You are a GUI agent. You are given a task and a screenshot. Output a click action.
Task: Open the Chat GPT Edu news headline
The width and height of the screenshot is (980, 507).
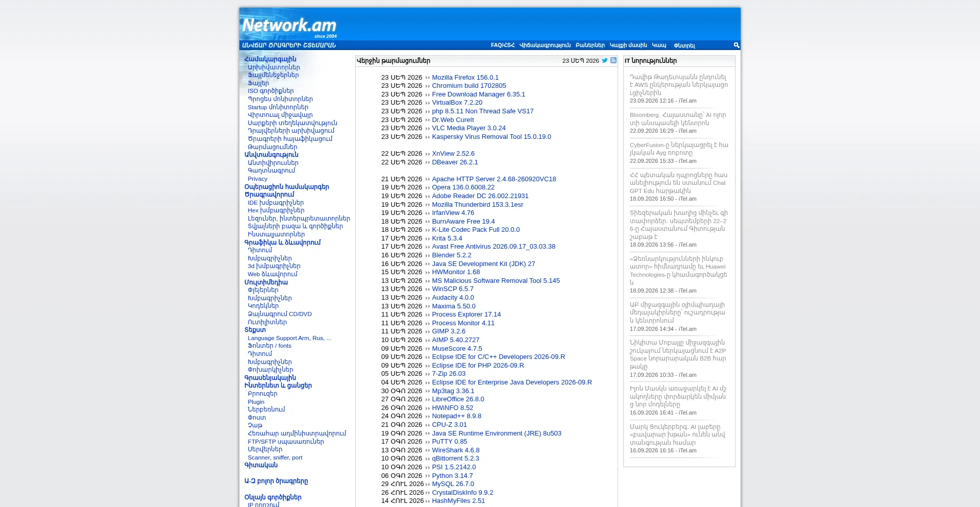pyautogui.click(x=679, y=183)
